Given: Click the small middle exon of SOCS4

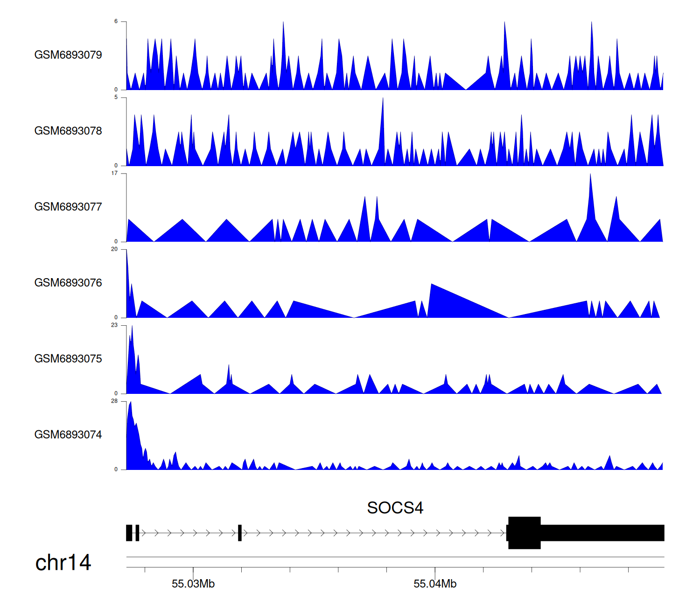Looking at the screenshot, I should click(240, 532).
